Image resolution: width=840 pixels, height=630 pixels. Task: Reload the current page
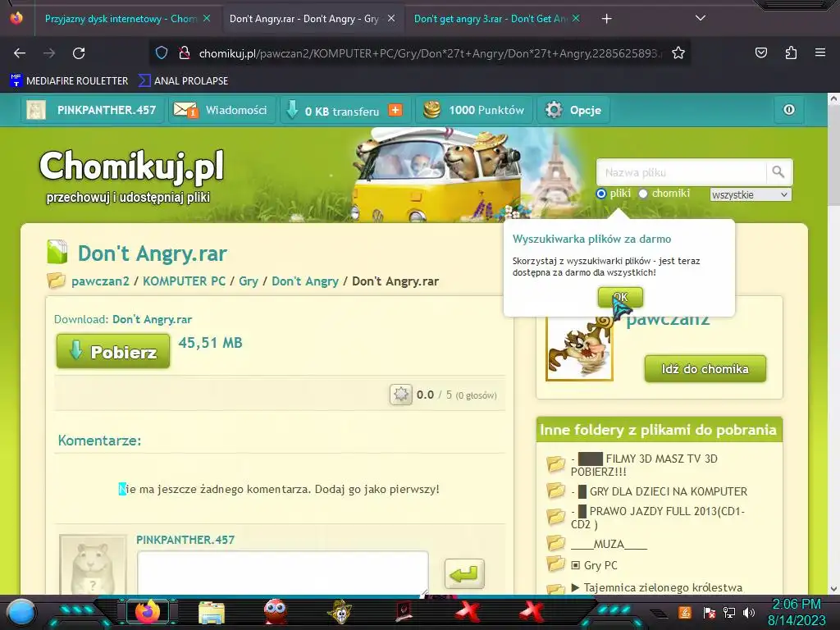click(79, 53)
